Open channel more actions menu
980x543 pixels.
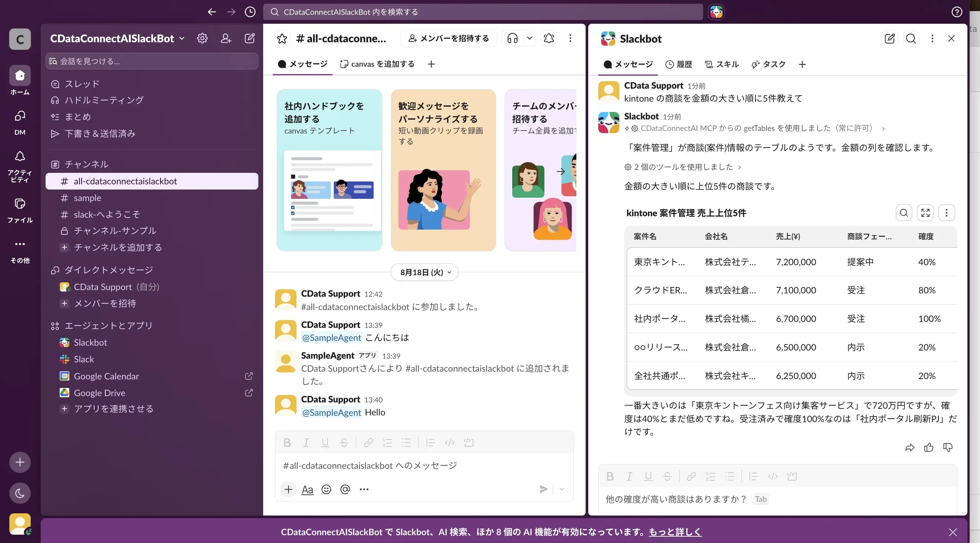point(570,39)
